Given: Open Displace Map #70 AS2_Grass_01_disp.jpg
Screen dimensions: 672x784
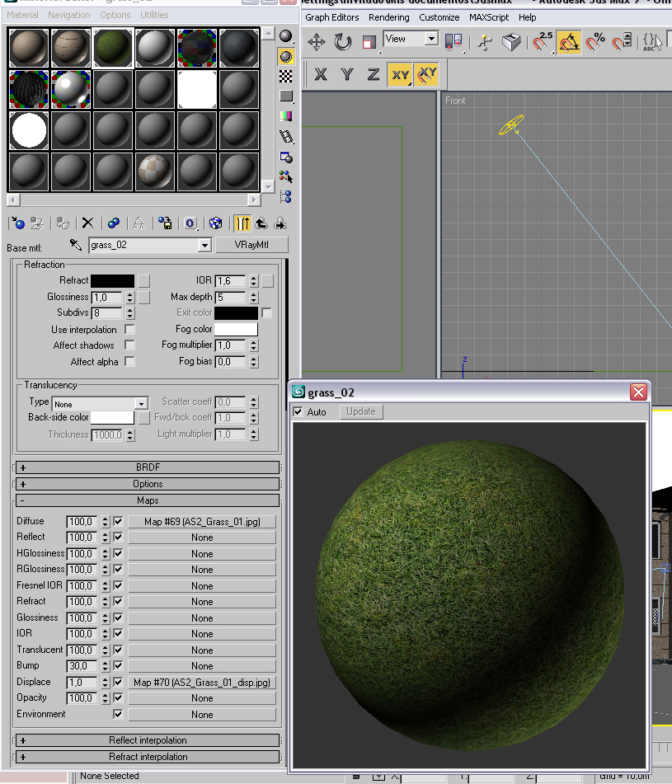Looking at the screenshot, I should pos(202,683).
